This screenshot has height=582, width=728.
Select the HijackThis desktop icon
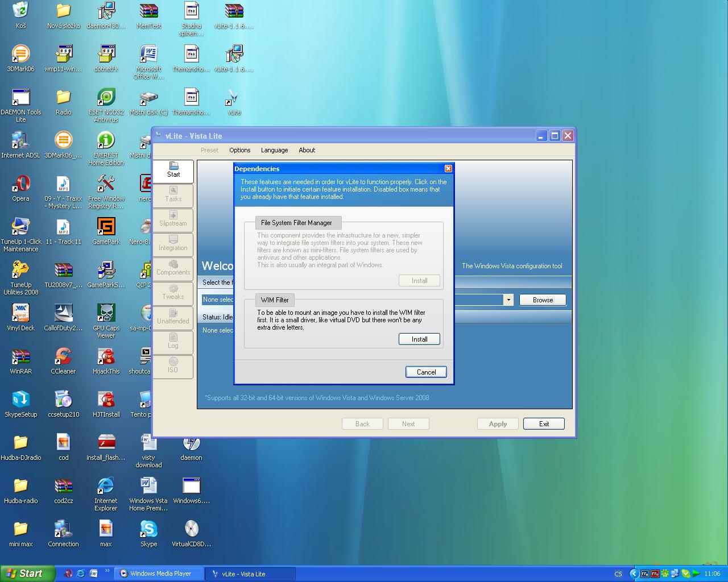point(106,361)
